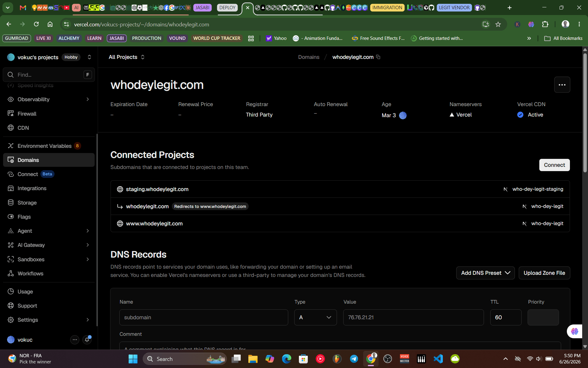
Task: Open the three-dots domain options menu
Action: point(562,85)
